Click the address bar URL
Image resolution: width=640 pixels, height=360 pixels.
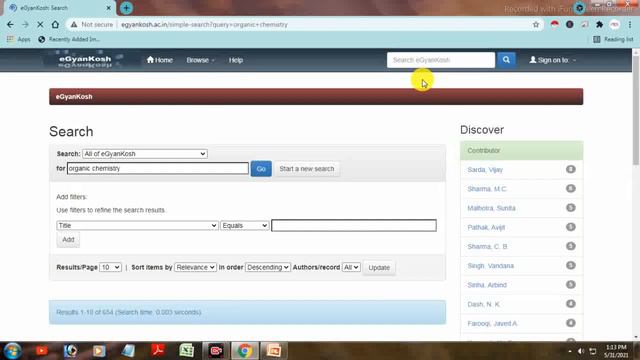(204, 24)
